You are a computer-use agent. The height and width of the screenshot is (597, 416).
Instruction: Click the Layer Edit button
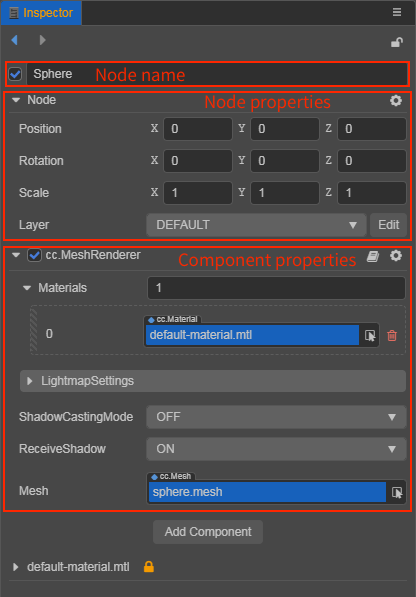pos(388,225)
